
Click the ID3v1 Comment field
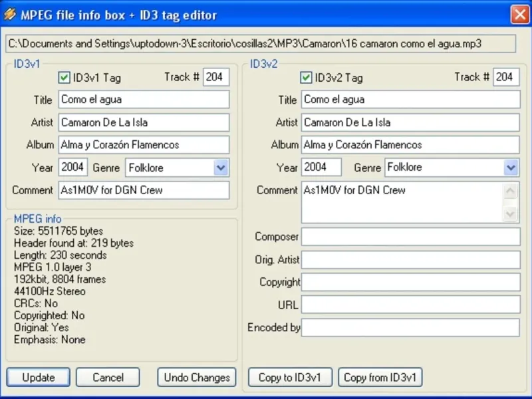click(x=144, y=190)
